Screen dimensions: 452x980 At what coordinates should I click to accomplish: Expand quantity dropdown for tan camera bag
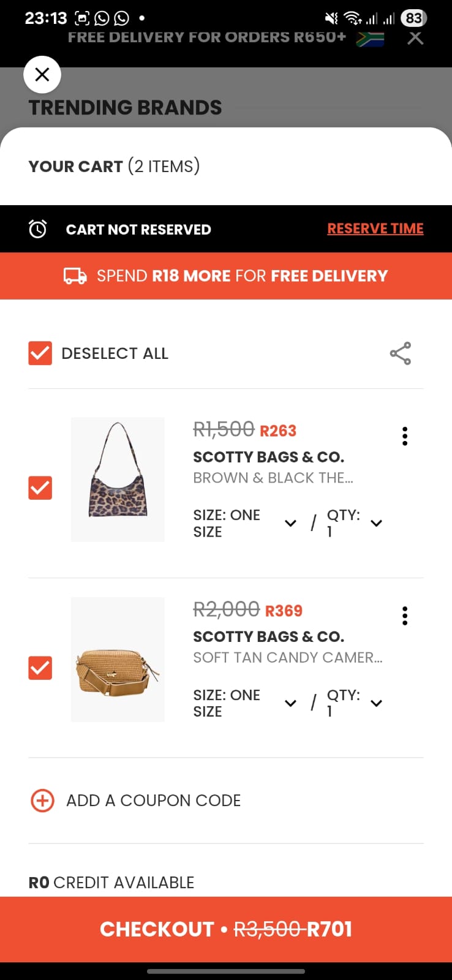377,703
